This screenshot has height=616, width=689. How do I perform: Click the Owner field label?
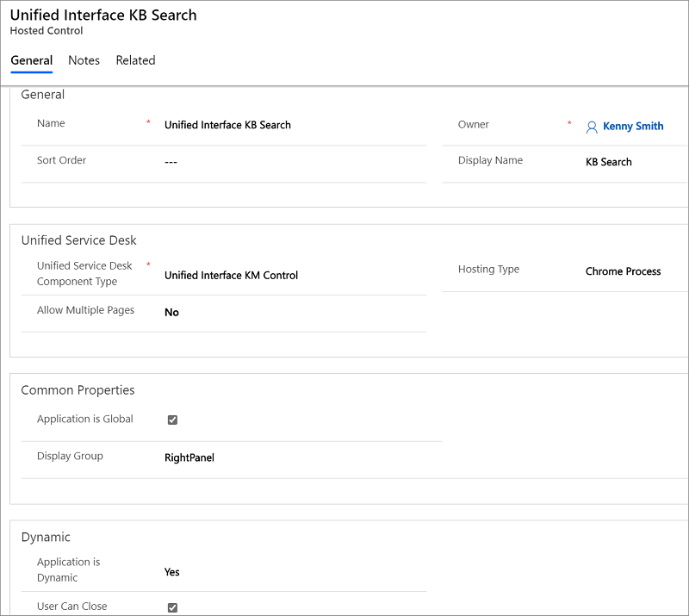click(x=473, y=125)
